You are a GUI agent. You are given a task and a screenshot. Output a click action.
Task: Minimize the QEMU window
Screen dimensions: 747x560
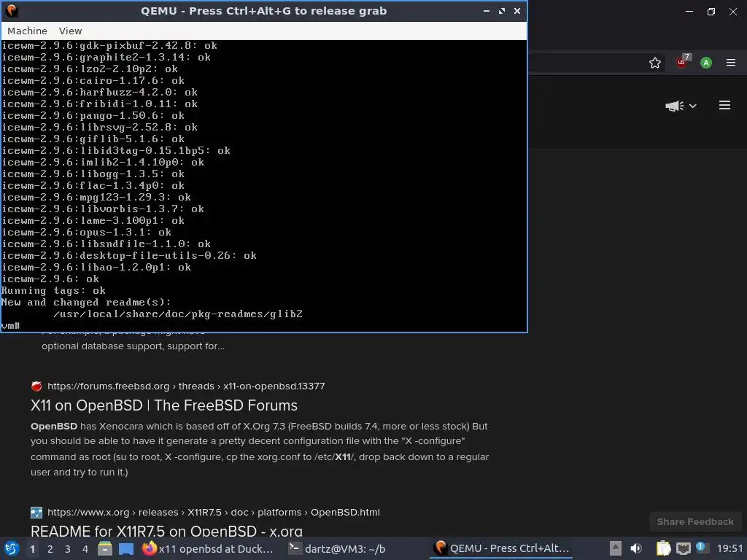coord(486,10)
